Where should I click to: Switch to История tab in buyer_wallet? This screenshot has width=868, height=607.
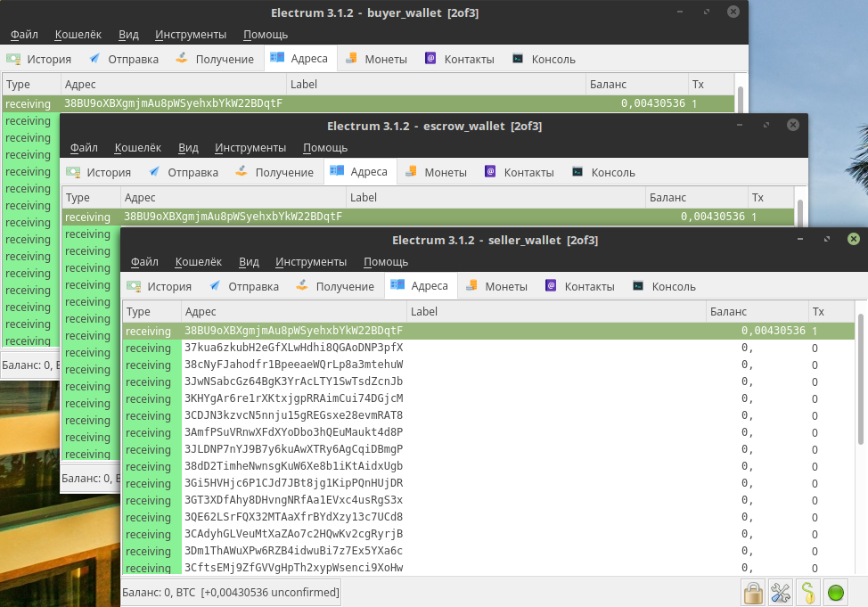point(38,59)
